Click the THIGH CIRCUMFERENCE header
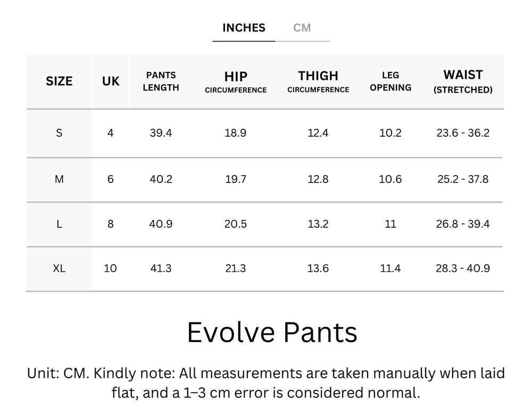 coord(318,81)
